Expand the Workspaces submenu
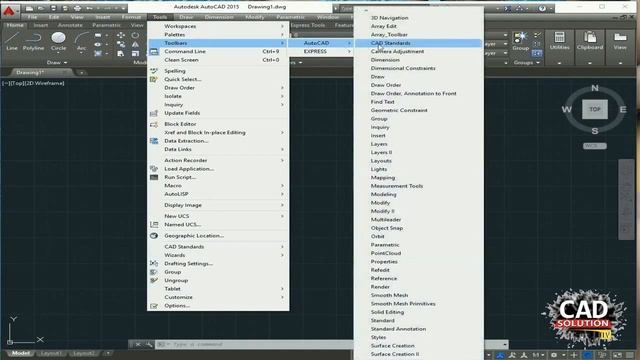 218,26
